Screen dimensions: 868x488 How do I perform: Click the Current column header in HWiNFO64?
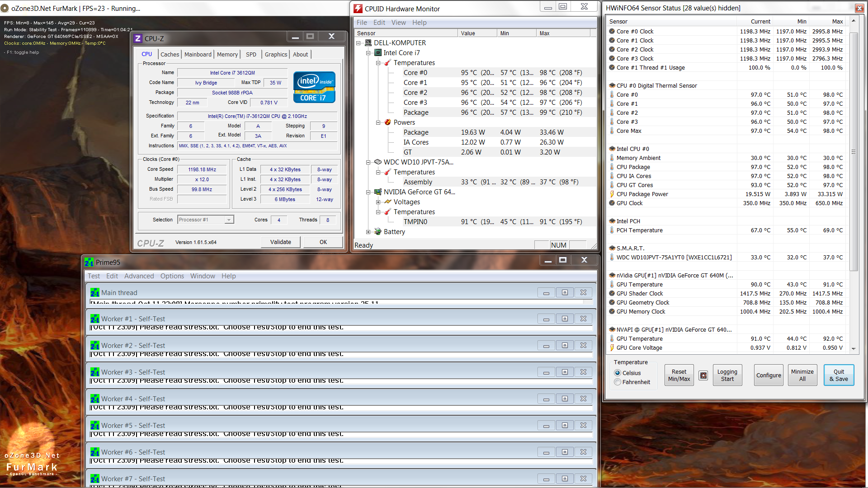755,22
